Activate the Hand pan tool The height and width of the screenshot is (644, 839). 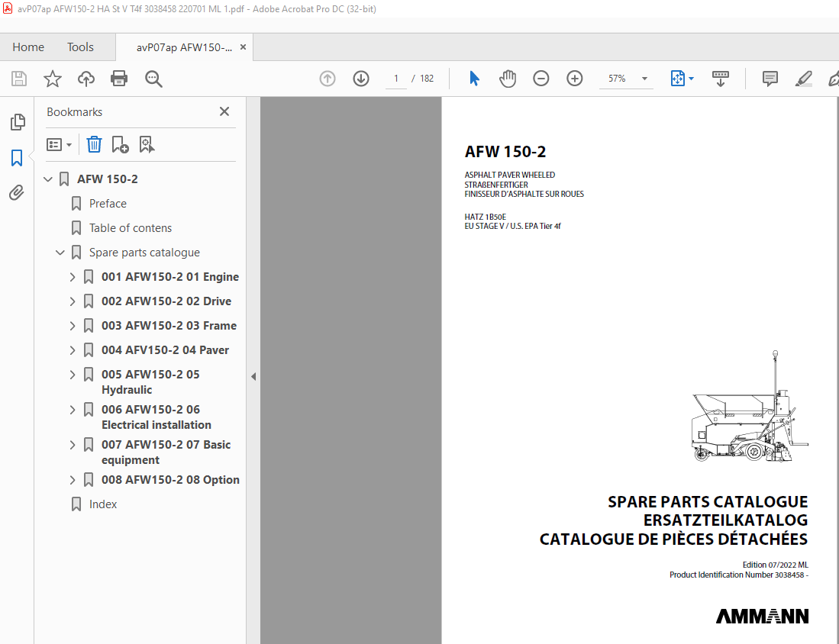[x=507, y=79]
